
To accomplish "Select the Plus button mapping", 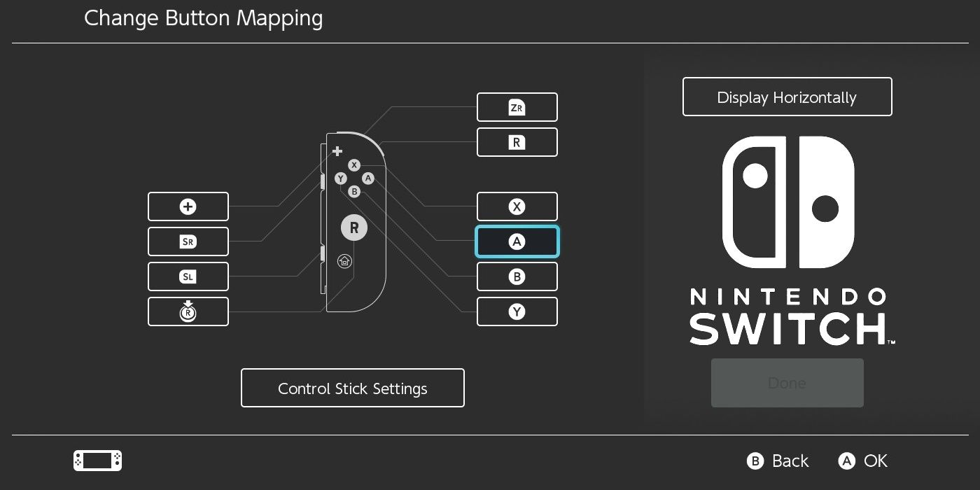I will (188, 206).
